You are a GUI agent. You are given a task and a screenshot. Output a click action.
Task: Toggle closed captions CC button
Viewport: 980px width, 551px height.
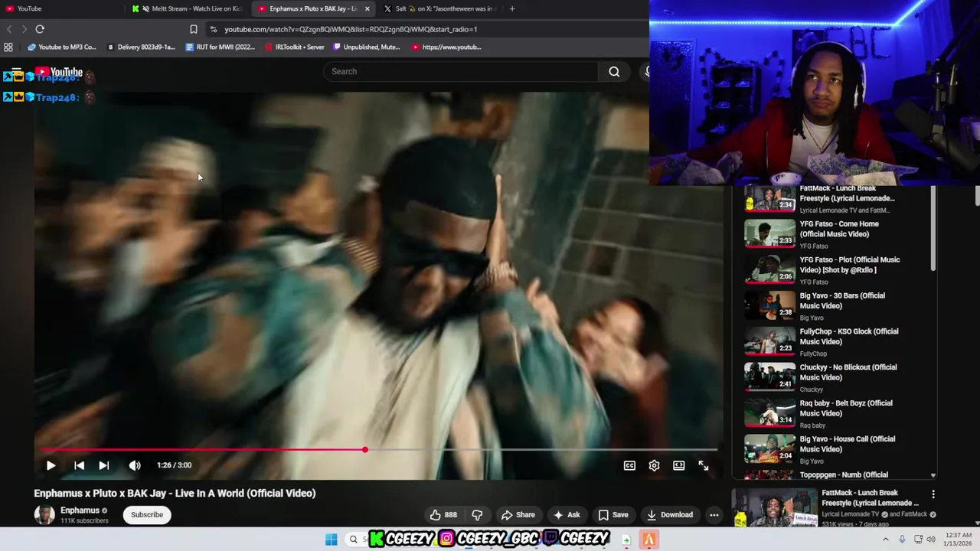[x=629, y=465]
